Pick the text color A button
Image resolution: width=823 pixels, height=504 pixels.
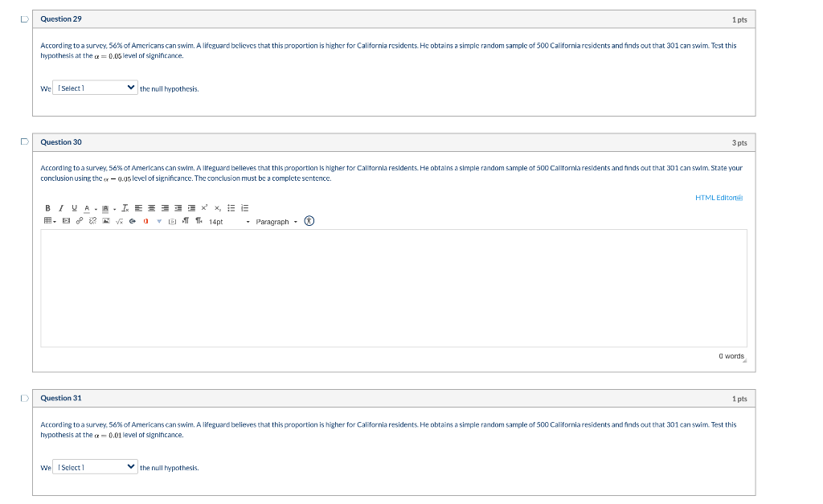[87, 208]
